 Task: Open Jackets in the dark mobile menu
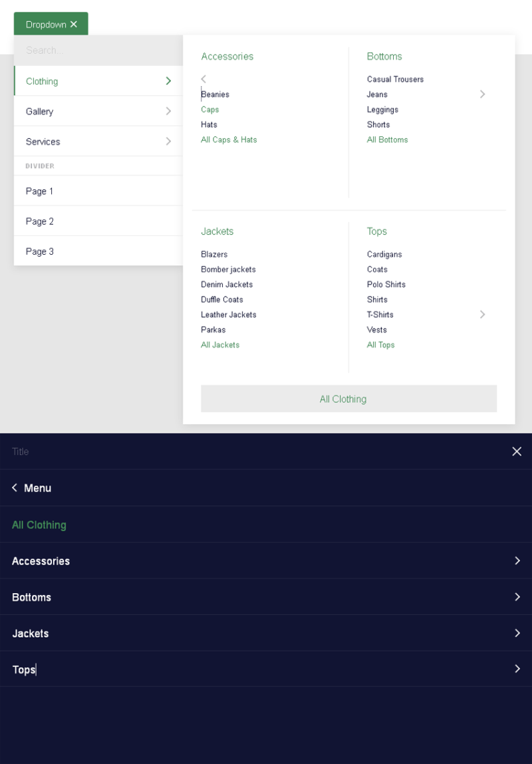pos(266,634)
